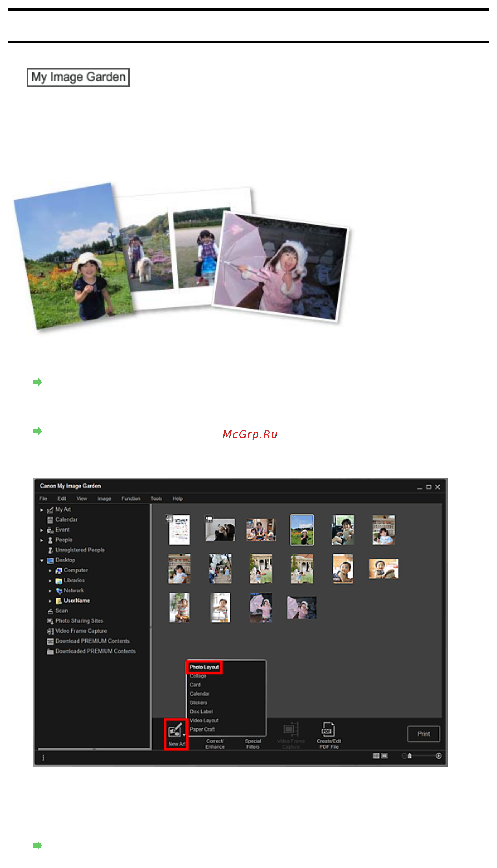
Task: Choose Disc Label from the popup menu
Action: [x=201, y=712]
